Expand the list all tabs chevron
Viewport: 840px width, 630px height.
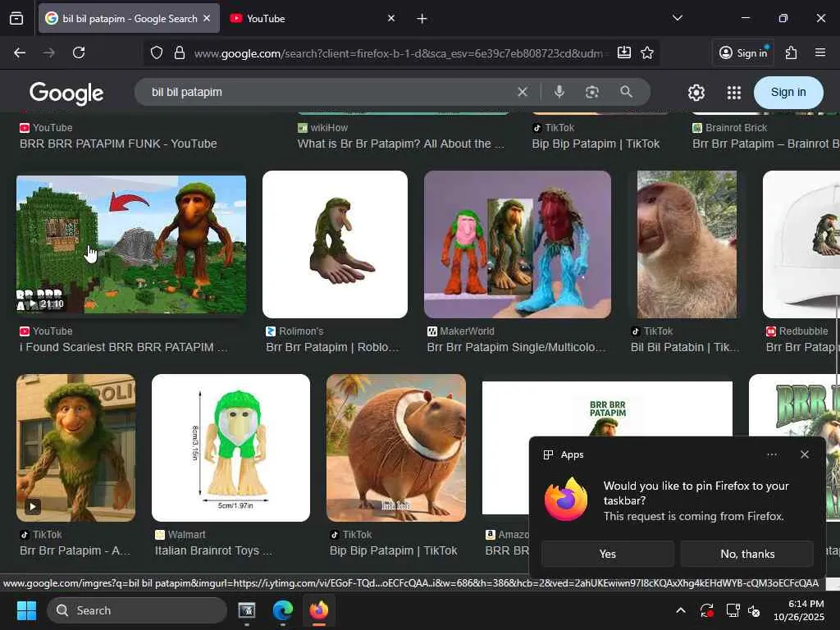pos(678,18)
